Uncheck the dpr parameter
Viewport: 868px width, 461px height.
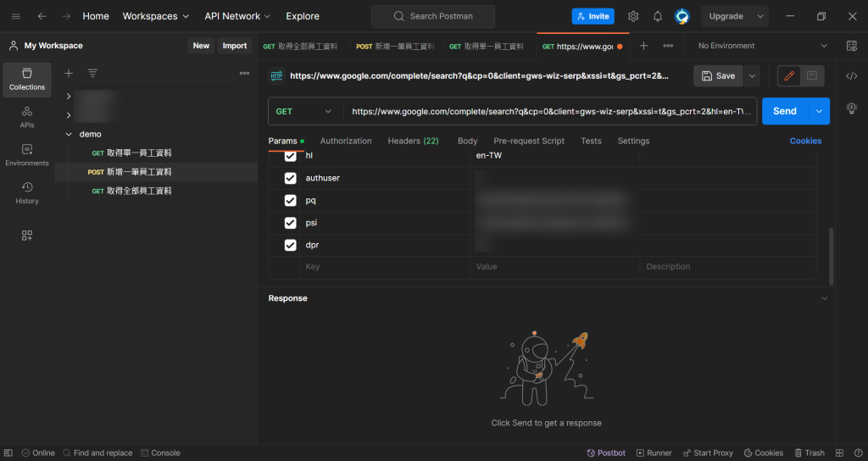tap(290, 245)
